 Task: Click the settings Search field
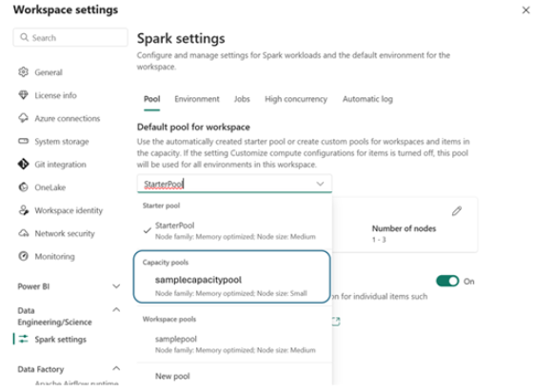point(70,37)
